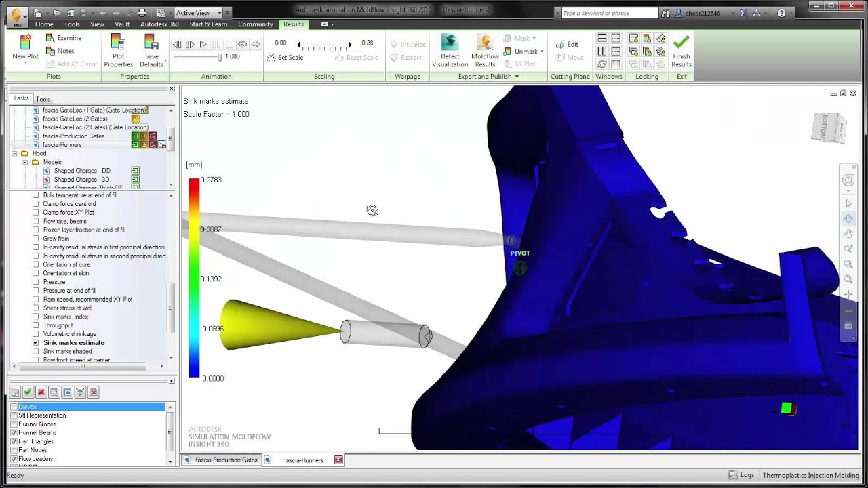Image resolution: width=868 pixels, height=488 pixels.
Task: Click the MFI application menu button
Action: (x=17, y=16)
